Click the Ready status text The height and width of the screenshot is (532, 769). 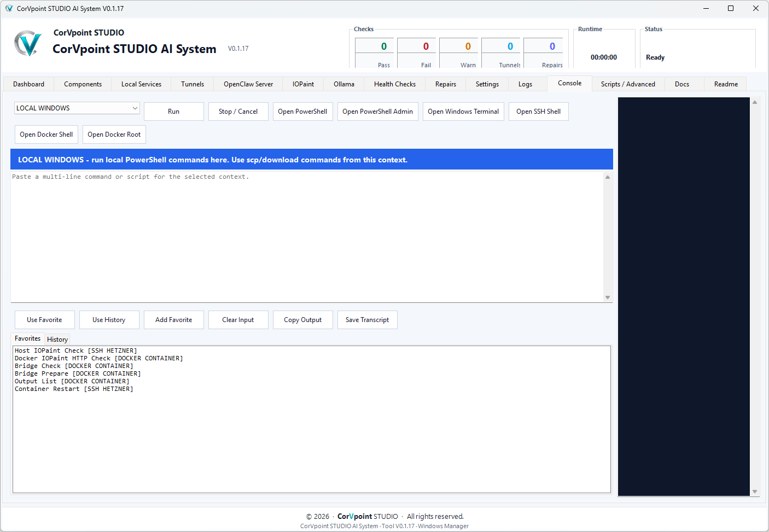coord(655,57)
